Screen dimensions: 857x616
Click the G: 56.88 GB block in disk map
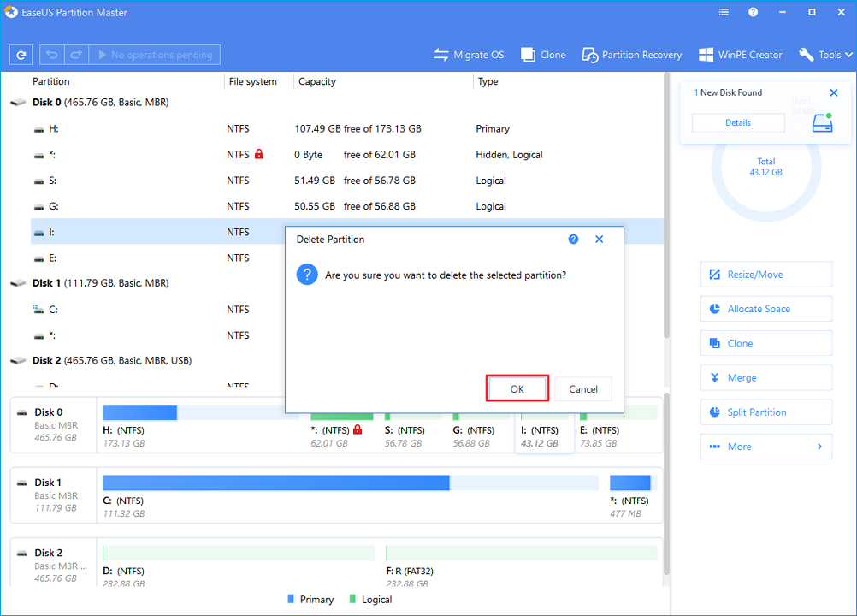point(482,429)
